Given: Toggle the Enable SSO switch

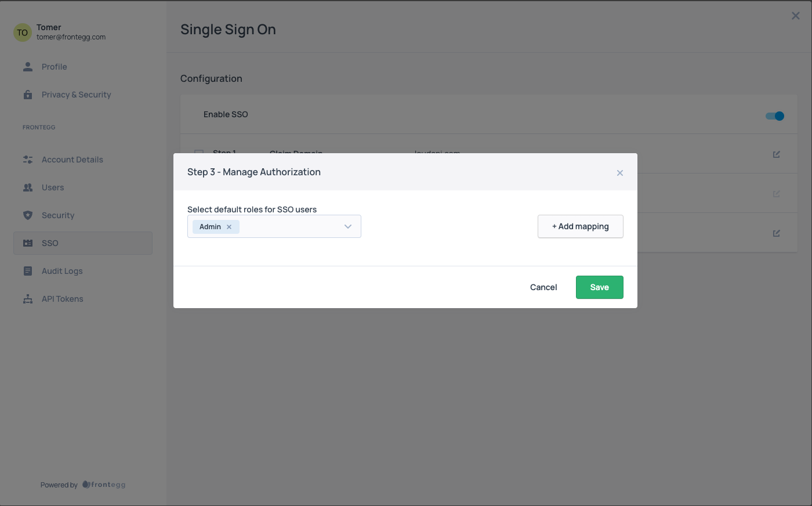Looking at the screenshot, I should point(775,116).
